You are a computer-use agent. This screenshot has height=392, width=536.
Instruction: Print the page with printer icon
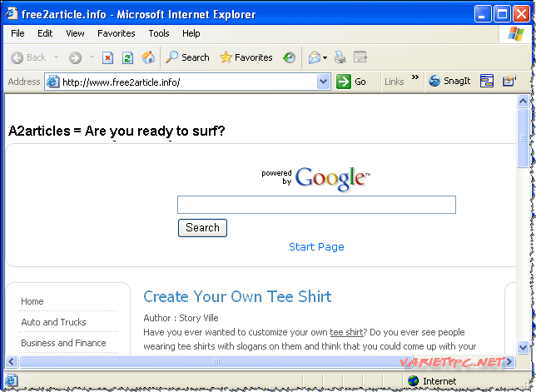[340, 57]
